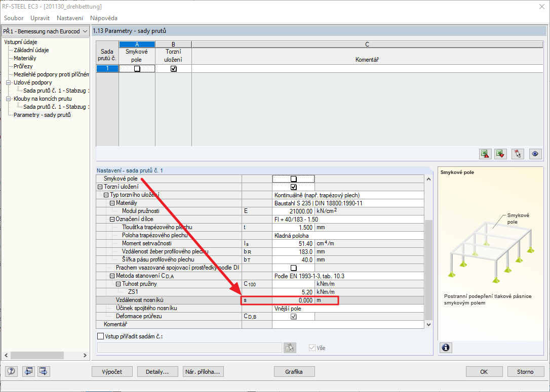The width and height of the screenshot is (550, 392).
Task: Collapse the Torzní uložení settings group
Action: tap(100, 187)
